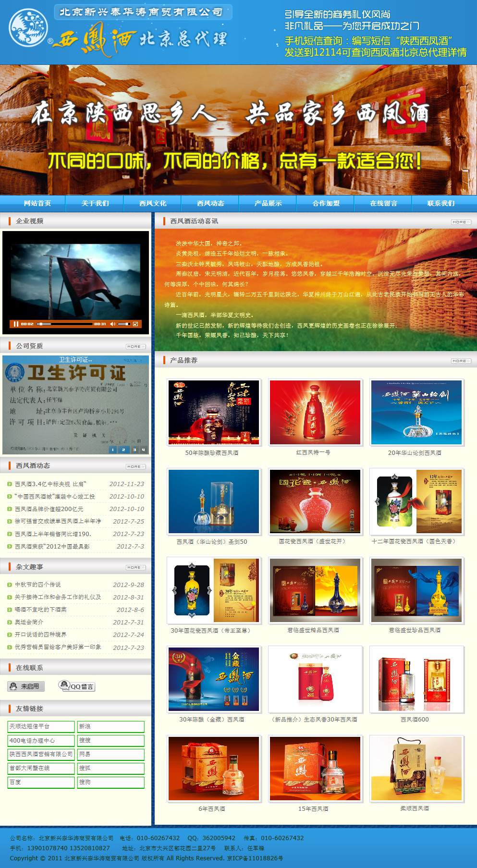Viewport: 477px width, 868px height.
Task: Open 产品展示 nav tab
Action: point(268,203)
